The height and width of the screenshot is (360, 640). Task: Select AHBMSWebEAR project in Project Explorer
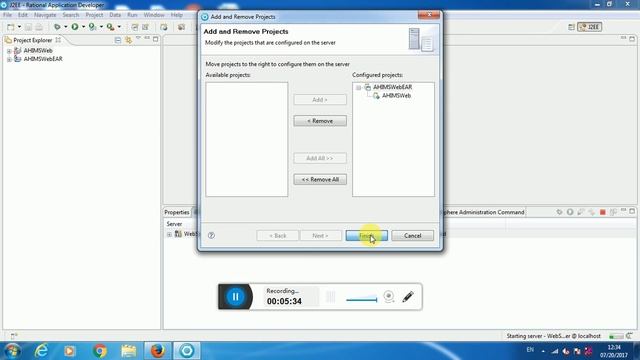click(x=43, y=59)
